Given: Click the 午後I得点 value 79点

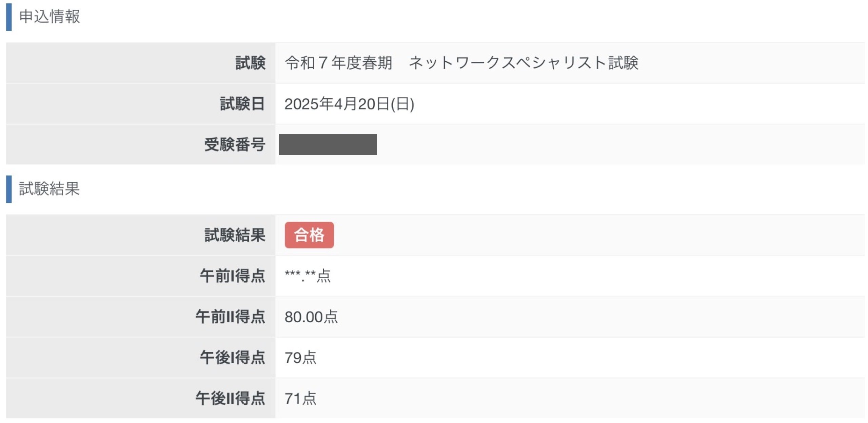Looking at the screenshot, I should point(300,358).
